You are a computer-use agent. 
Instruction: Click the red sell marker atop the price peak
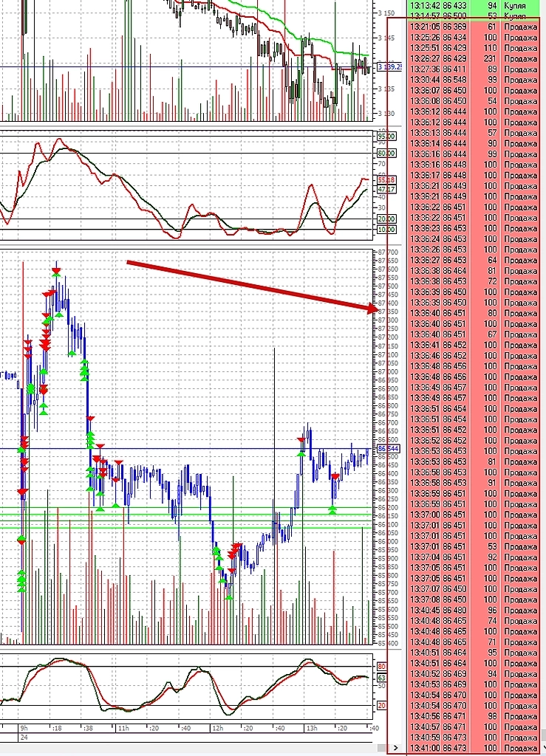pos(57,271)
